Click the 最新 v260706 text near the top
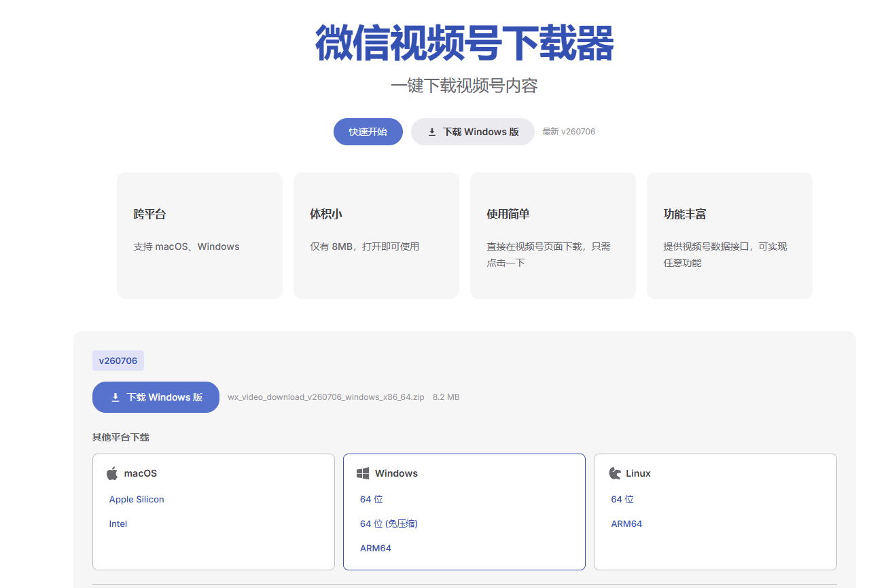 point(569,132)
